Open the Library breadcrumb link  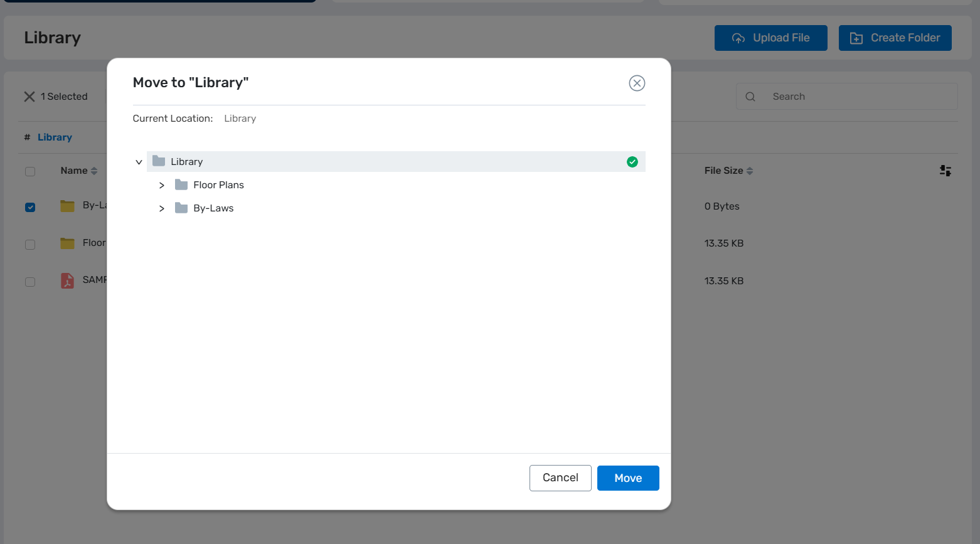pyautogui.click(x=55, y=137)
